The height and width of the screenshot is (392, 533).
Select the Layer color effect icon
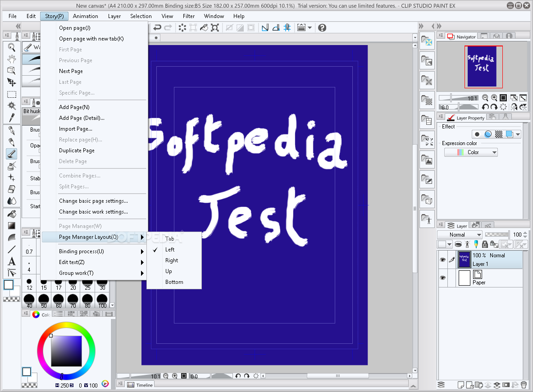(x=509, y=134)
